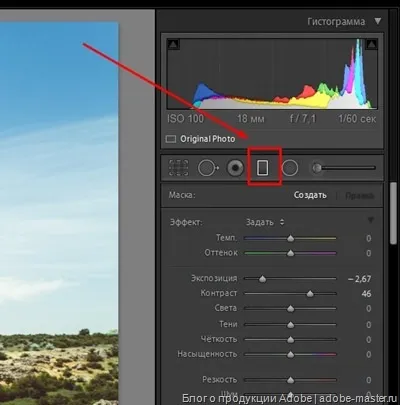
Task: Enable the Original Photo checkbox
Action: tap(171, 139)
